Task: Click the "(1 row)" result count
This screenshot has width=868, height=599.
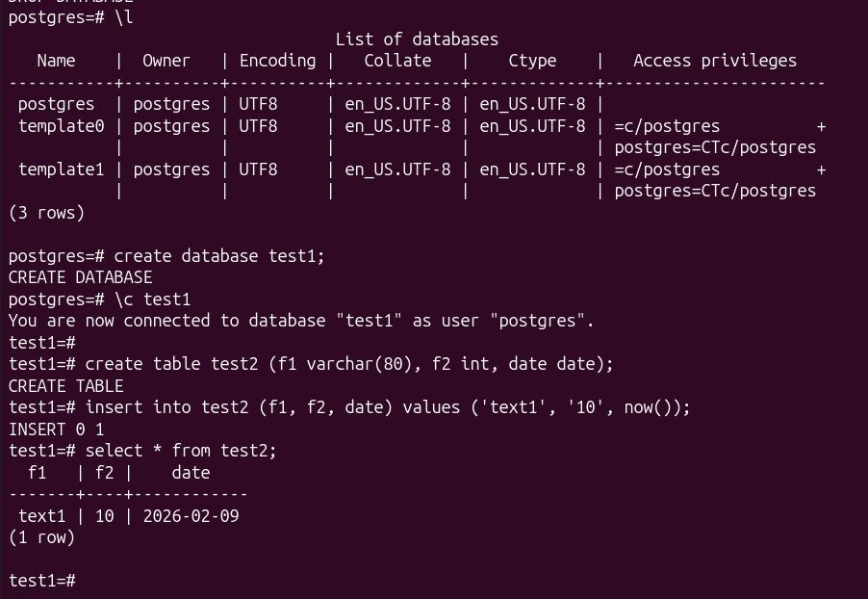Action: (41, 537)
